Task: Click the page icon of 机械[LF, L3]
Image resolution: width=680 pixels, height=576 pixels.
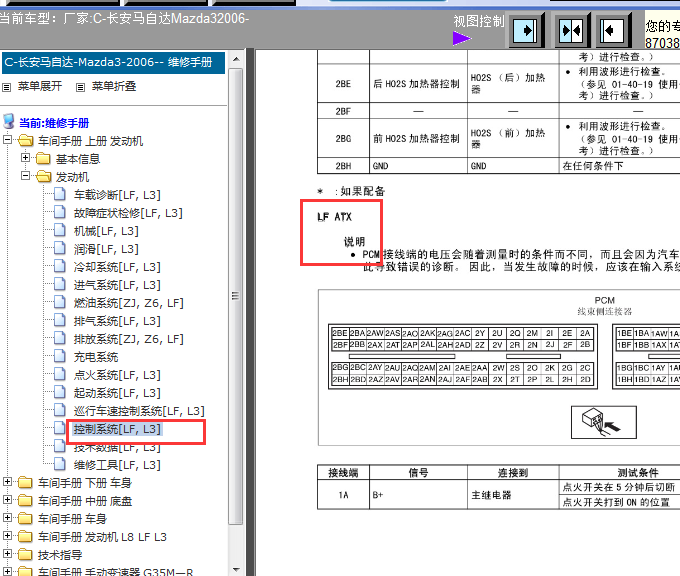Action: [x=60, y=230]
